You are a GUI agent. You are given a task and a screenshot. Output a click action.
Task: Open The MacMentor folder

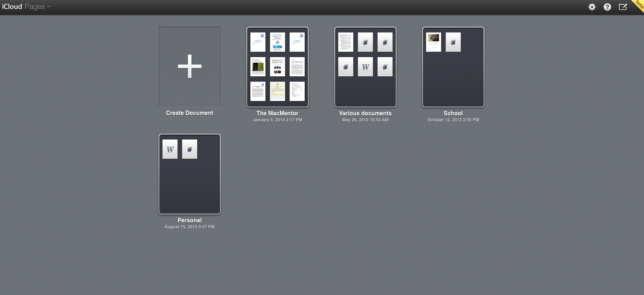(x=277, y=67)
